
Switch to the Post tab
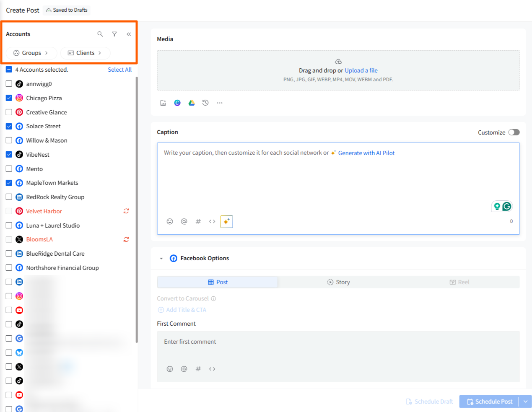pos(218,282)
